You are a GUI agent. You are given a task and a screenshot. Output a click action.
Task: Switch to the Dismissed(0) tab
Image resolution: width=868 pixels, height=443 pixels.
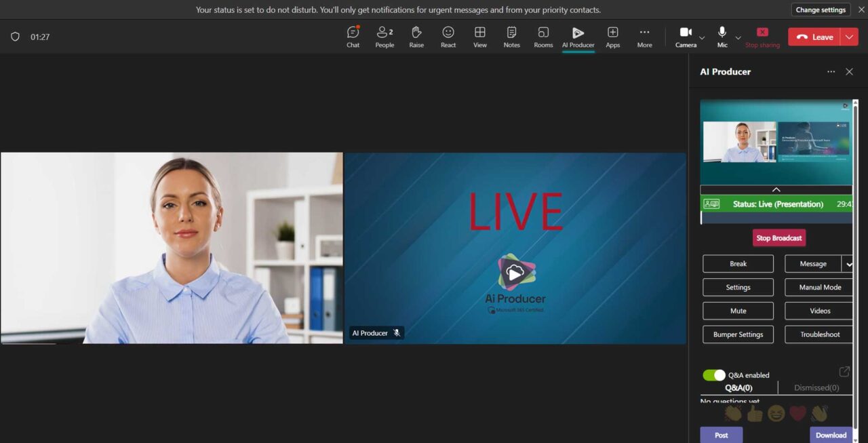click(x=816, y=388)
